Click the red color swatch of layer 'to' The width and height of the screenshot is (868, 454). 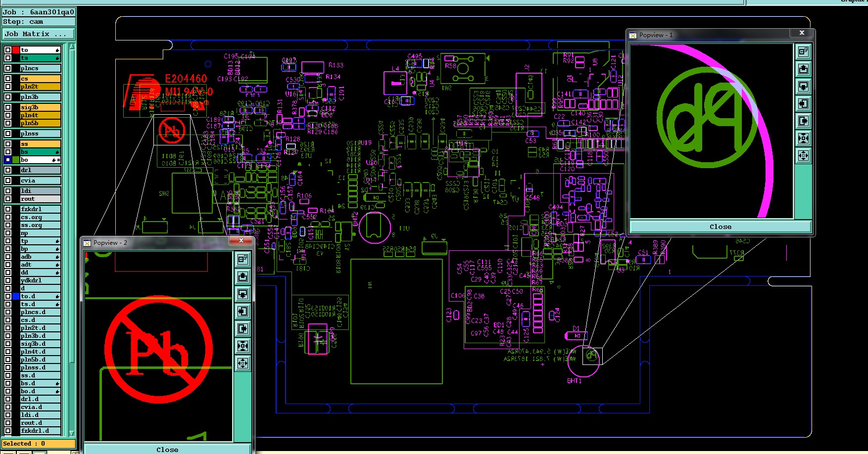point(16,50)
